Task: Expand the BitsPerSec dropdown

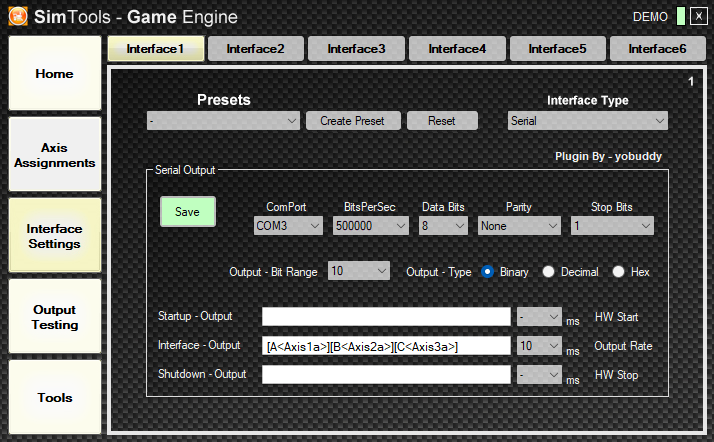Action: 370,227
